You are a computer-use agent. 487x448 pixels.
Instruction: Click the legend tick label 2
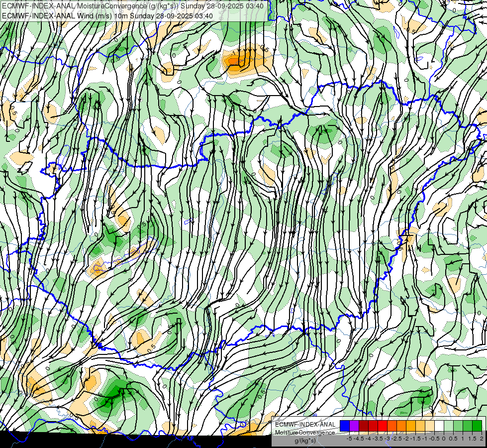pos(482,439)
